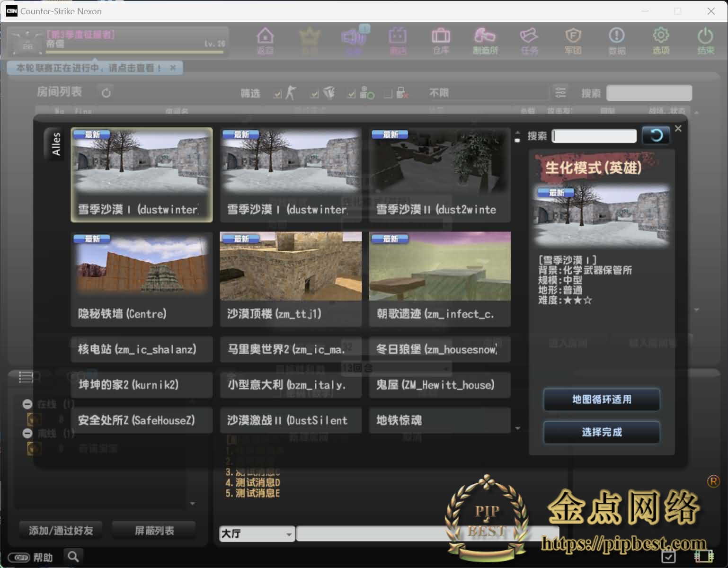Open the 选项 options gear icon
728x568 pixels.
click(x=661, y=41)
